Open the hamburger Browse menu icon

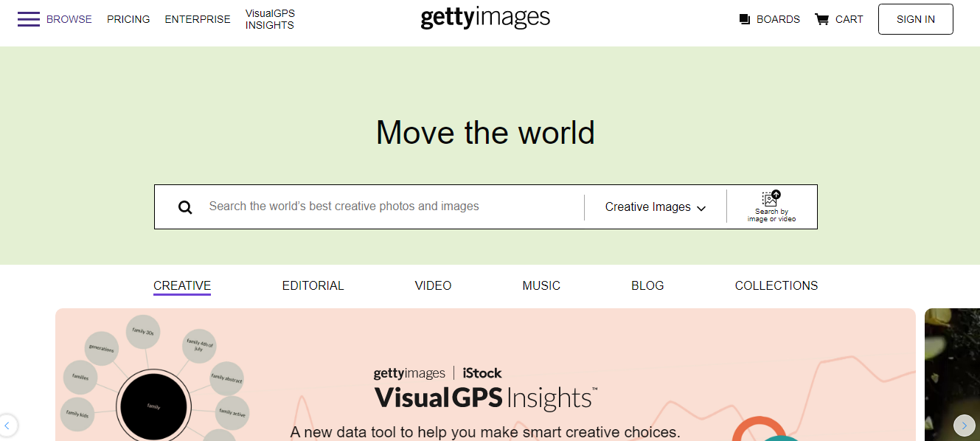pyautogui.click(x=29, y=19)
